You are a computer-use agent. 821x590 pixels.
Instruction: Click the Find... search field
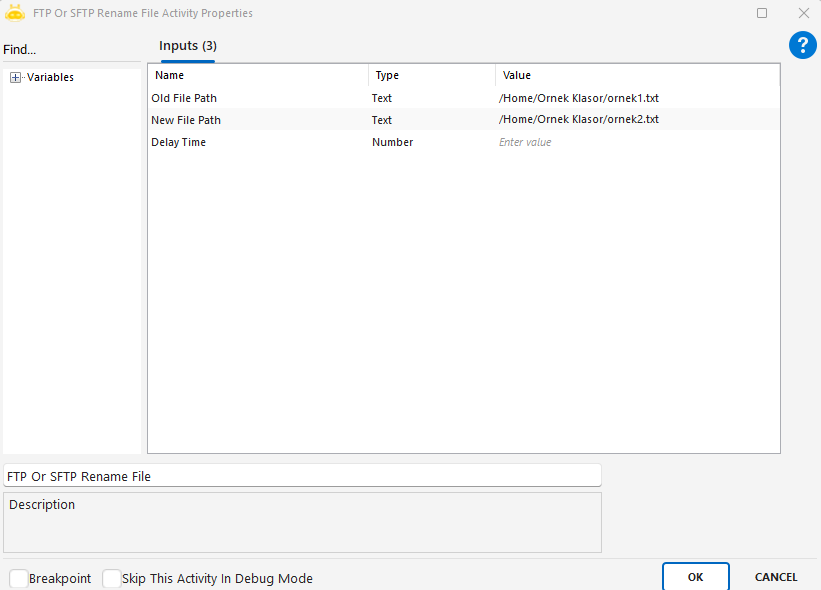coord(70,50)
